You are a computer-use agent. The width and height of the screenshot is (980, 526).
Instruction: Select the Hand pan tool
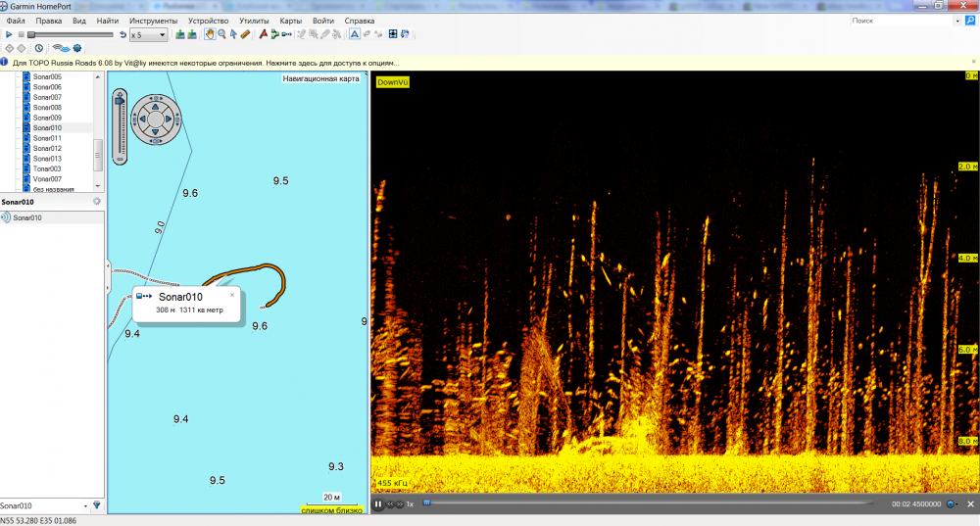click(210, 34)
